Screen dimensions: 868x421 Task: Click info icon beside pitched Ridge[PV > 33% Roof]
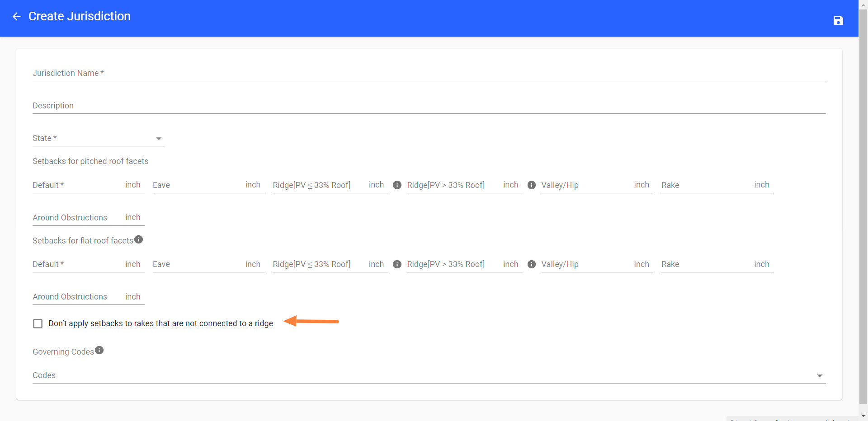[532, 185]
